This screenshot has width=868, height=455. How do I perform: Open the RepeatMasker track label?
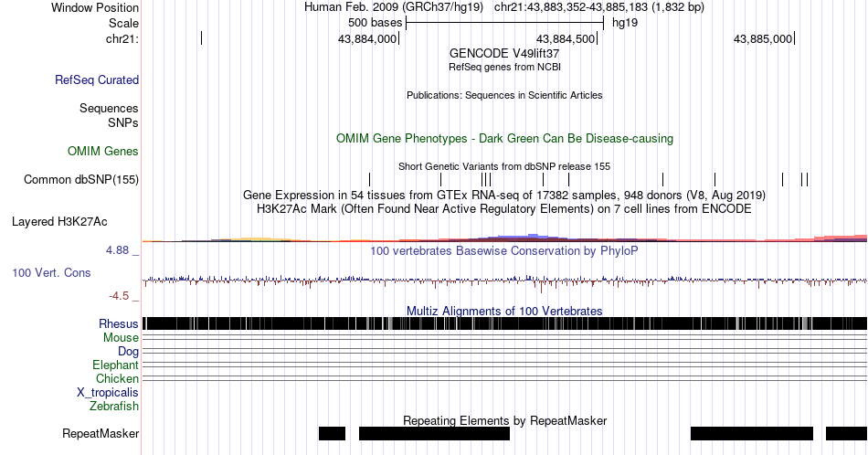(101, 433)
